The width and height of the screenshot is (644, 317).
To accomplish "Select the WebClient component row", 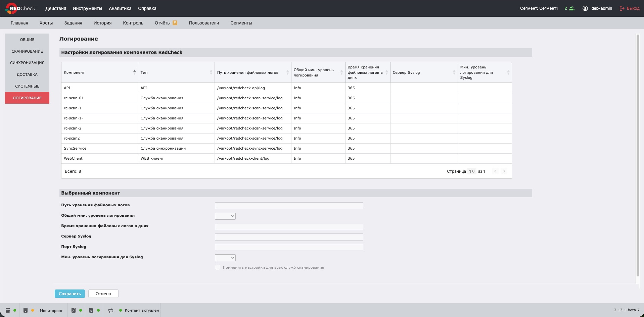I will (x=286, y=158).
